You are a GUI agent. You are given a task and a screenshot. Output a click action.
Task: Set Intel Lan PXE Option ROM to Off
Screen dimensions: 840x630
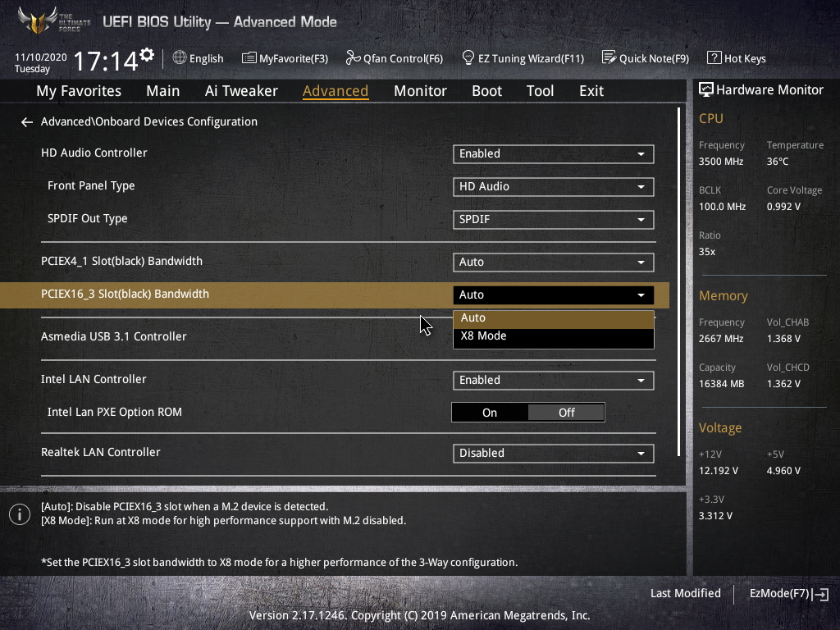[x=566, y=413]
